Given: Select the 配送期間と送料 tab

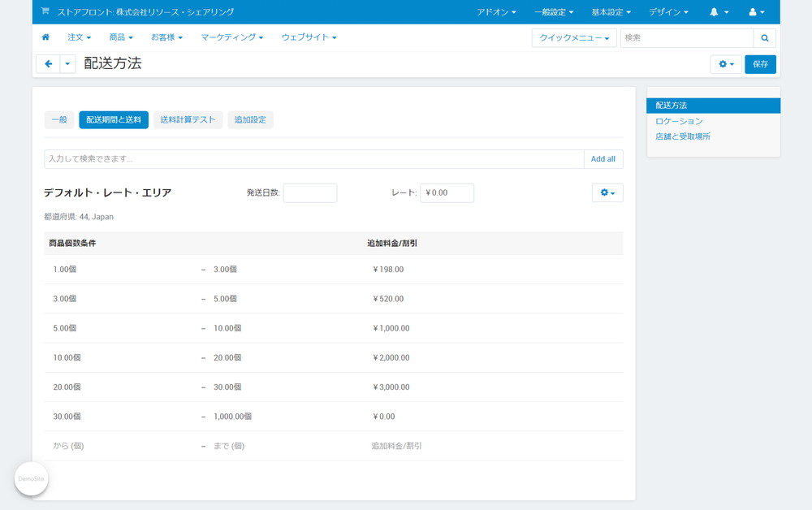Looking at the screenshot, I should coord(114,119).
